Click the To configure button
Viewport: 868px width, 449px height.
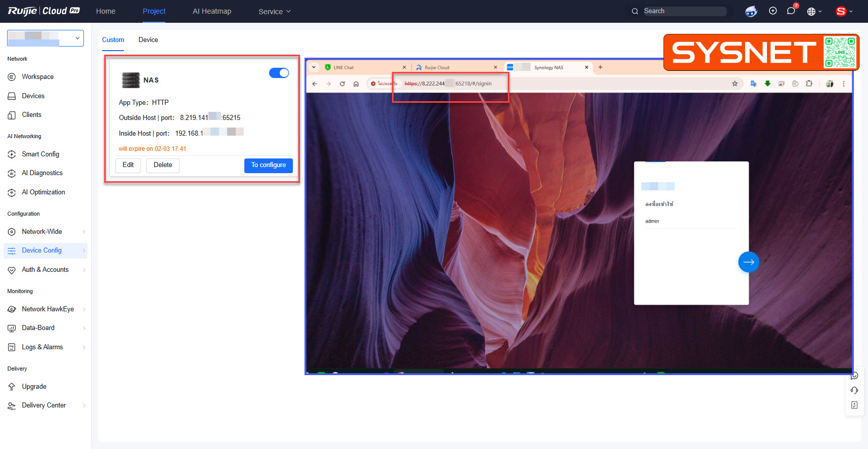coord(269,166)
